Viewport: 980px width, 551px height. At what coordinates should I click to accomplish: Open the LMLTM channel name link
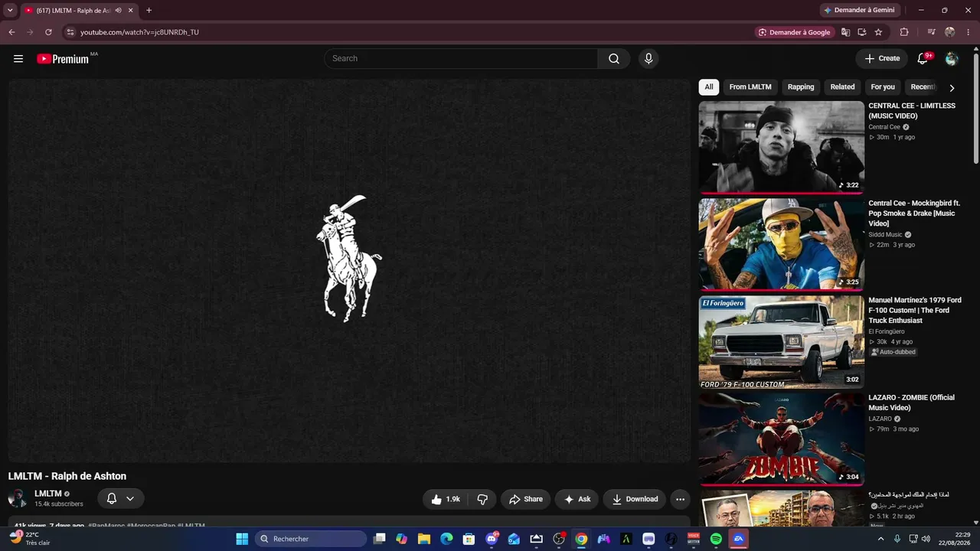[47, 494]
